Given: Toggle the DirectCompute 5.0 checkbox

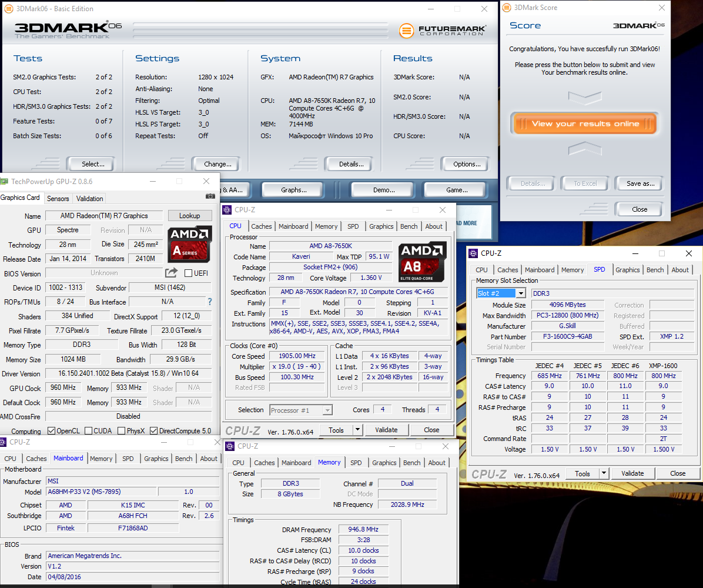Looking at the screenshot, I should 154,431.
